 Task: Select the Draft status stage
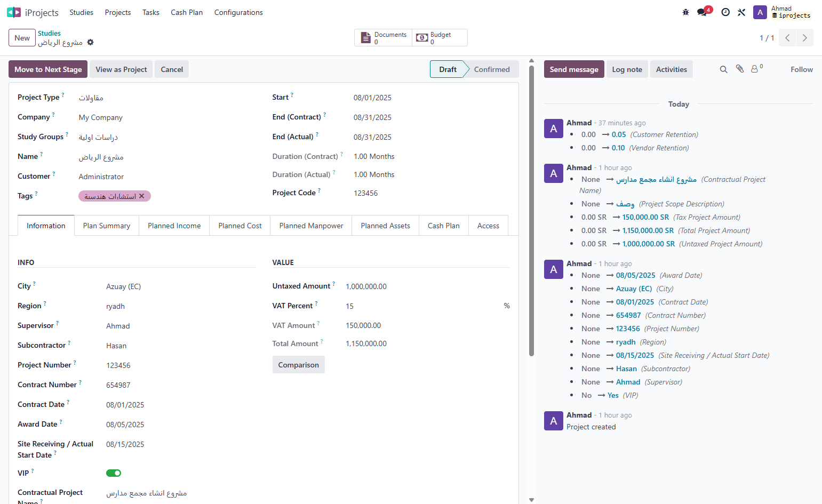tap(448, 69)
